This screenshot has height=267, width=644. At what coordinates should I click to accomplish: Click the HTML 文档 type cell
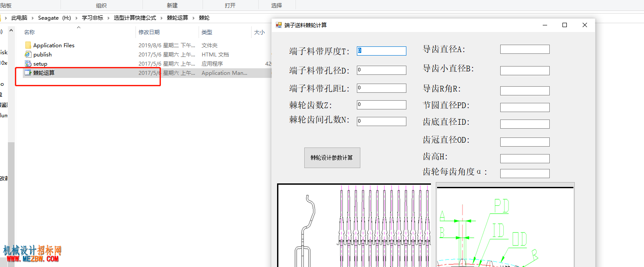point(215,54)
